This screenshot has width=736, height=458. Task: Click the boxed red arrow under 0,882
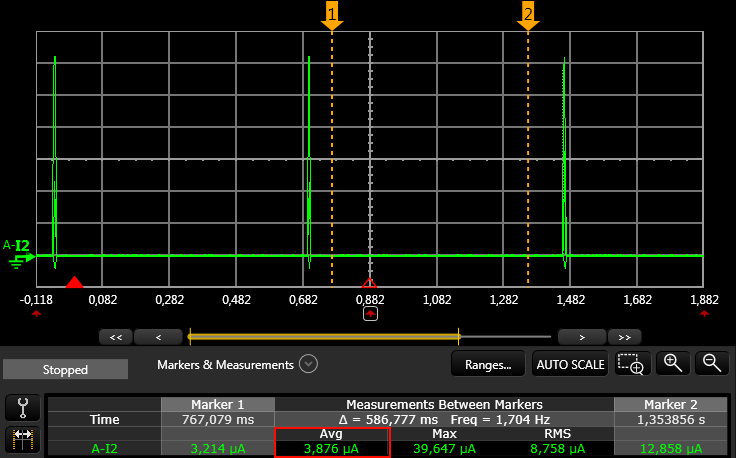tap(370, 313)
